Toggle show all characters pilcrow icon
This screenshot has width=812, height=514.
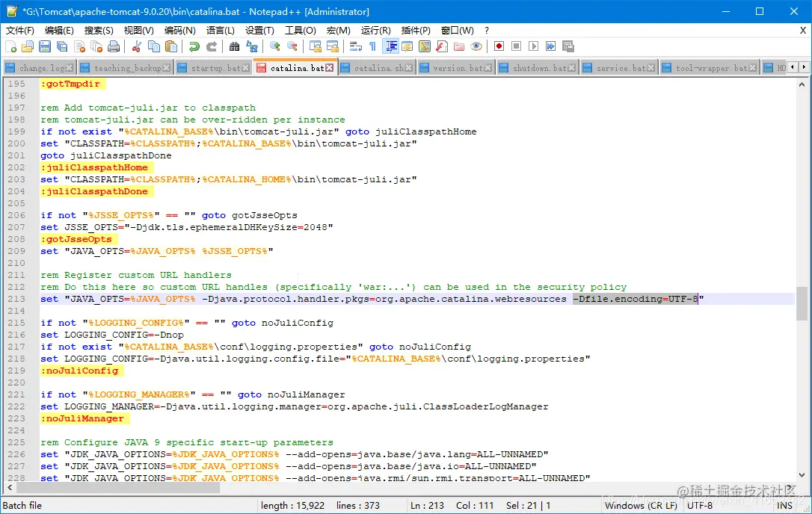click(x=373, y=46)
